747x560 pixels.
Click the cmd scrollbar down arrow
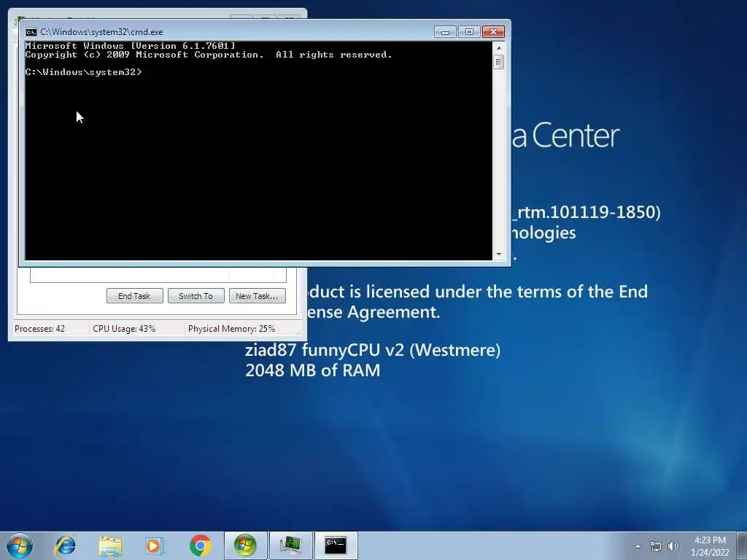click(x=499, y=254)
